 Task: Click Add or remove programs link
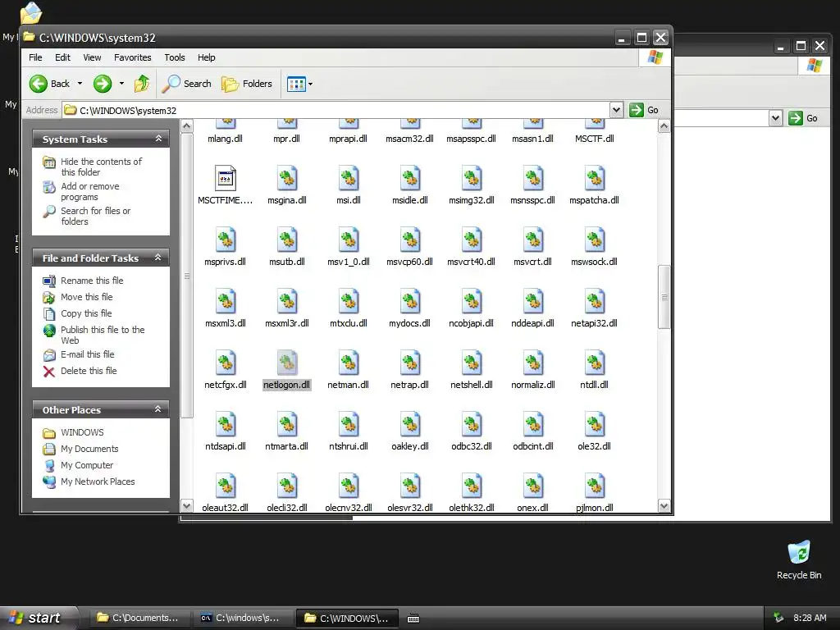tap(90, 191)
